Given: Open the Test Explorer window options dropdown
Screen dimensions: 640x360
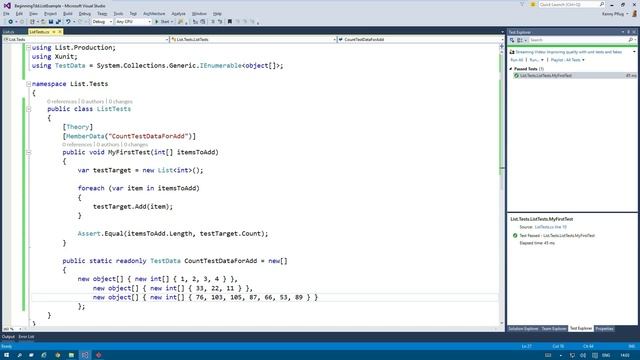Looking at the screenshot, I should coord(623,32).
